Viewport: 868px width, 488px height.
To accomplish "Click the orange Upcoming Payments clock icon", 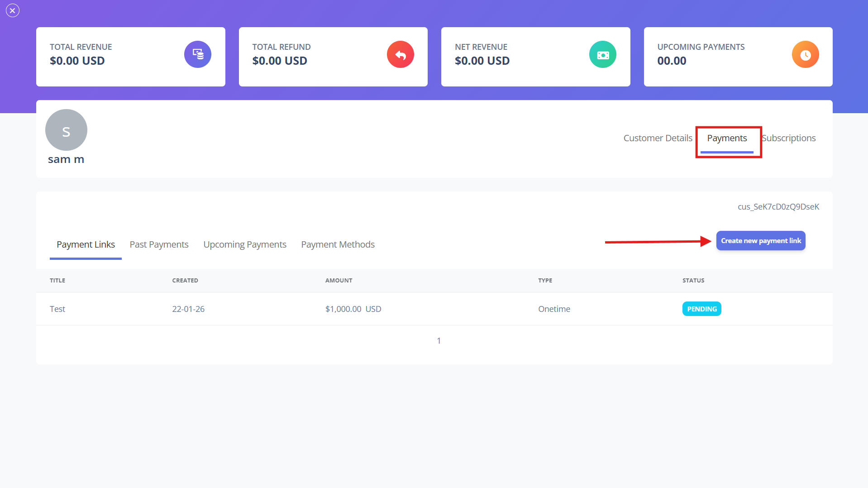I will [806, 54].
